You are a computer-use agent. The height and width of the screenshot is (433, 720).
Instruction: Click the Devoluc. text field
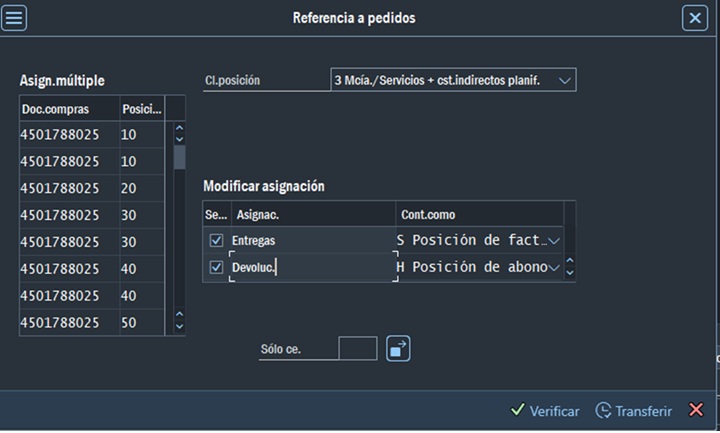pyautogui.click(x=313, y=267)
